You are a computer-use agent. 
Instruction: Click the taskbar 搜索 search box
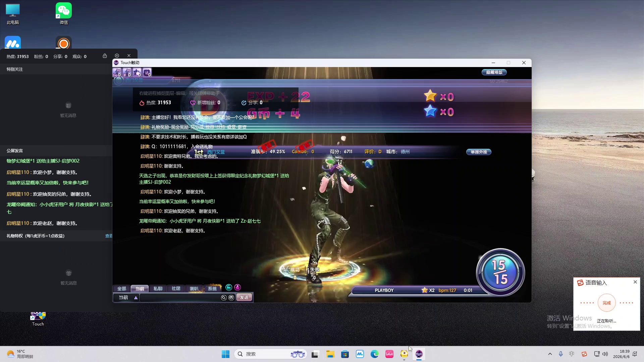[x=271, y=354]
